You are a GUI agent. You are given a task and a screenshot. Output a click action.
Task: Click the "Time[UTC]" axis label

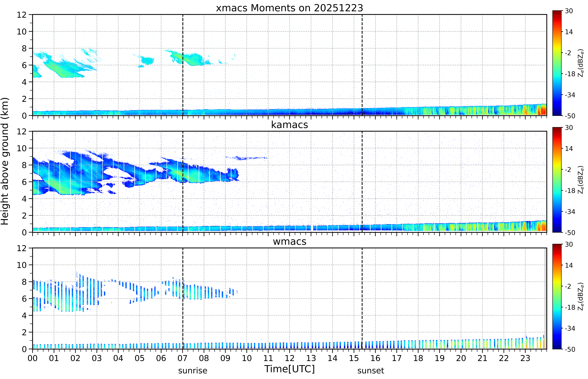coord(289,369)
